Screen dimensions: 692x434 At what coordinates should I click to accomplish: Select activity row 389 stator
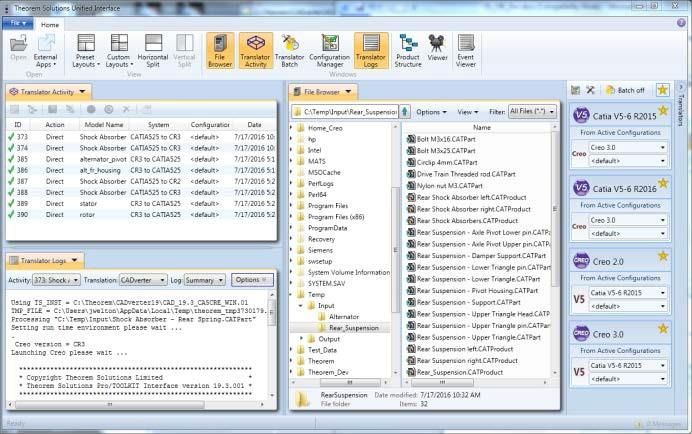[141, 204]
